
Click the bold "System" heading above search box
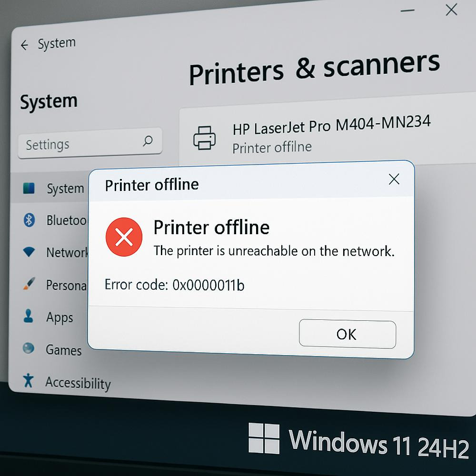pyautogui.click(x=49, y=101)
